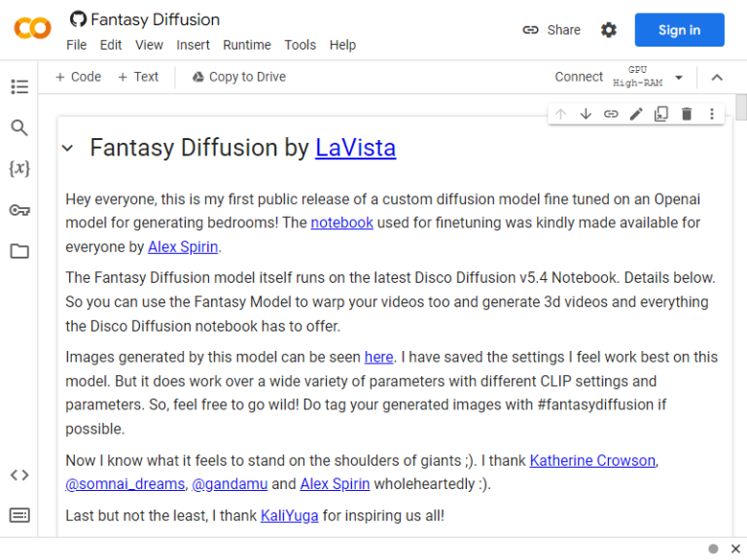Open more cell actions menu
Image resolution: width=747 pixels, height=560 pixels.
click(x=712, y=114)
